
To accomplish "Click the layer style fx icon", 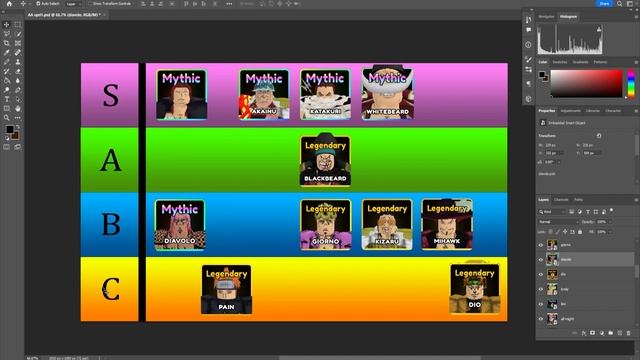I will pyautogui.click(x=584, y=333).
